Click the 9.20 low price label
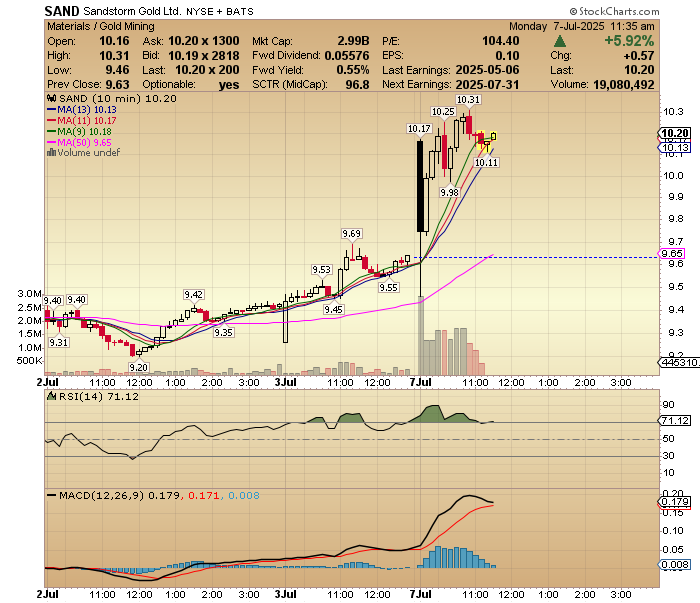 (x=138, y=367)
